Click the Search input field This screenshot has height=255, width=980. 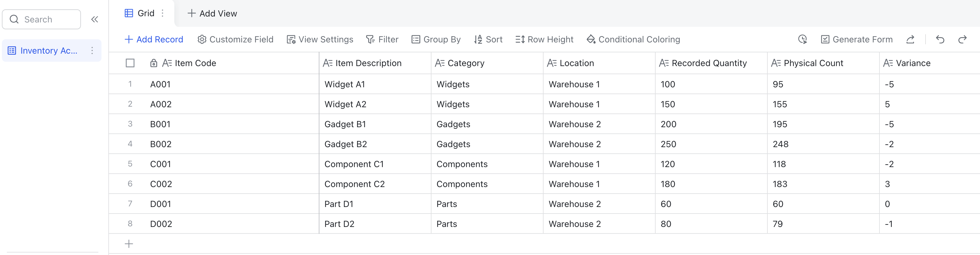[x=41, y=19]
